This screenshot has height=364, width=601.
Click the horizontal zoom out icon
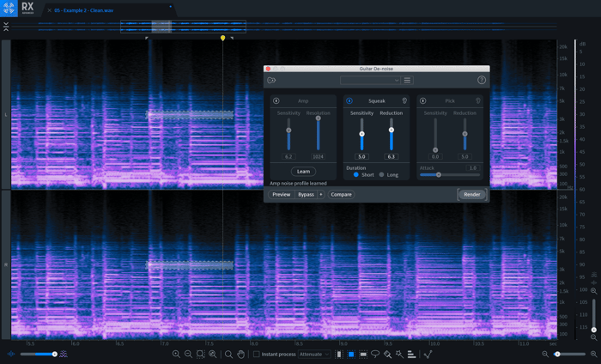(x=545, y=354)
